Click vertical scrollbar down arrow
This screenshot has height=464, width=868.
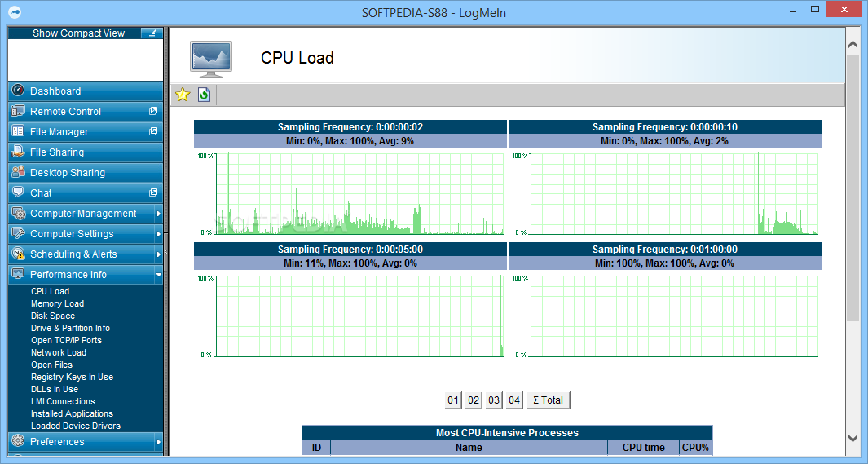tap(853, 439)
